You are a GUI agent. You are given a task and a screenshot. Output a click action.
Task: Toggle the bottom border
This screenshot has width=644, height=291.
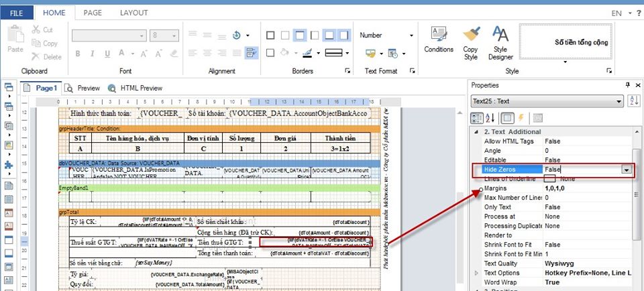[x=329, y=36]
